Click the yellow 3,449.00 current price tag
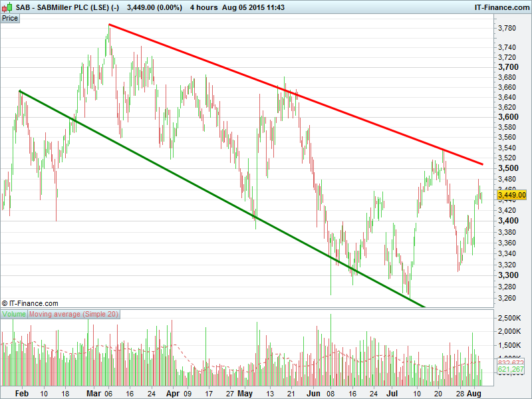 coord(511,195)
